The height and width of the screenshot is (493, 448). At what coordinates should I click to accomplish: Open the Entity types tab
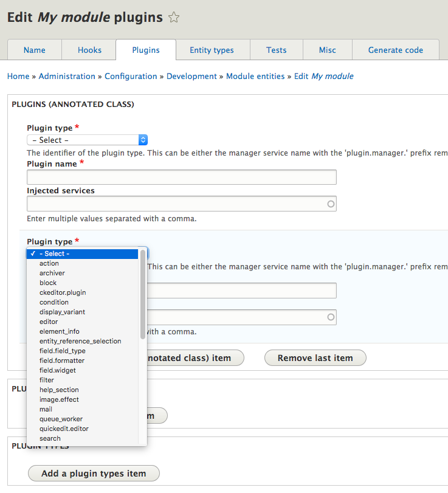(212, 50)
